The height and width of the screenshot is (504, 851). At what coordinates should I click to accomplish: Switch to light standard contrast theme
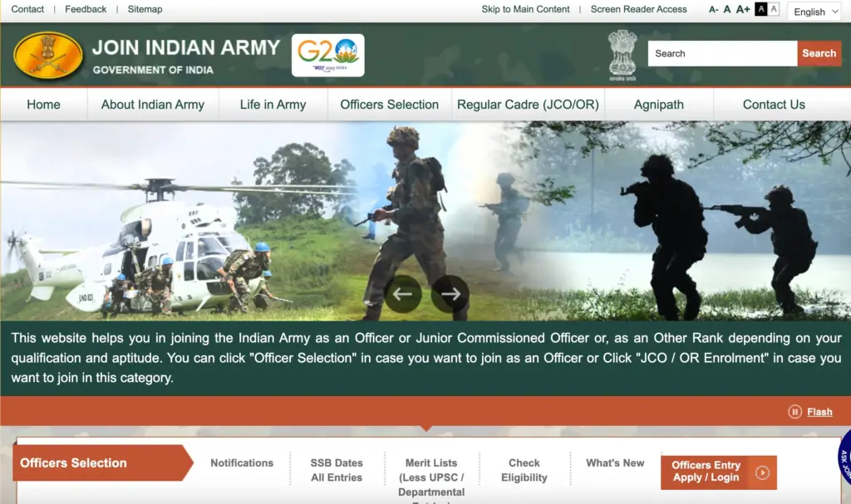[x=774, y=9]
